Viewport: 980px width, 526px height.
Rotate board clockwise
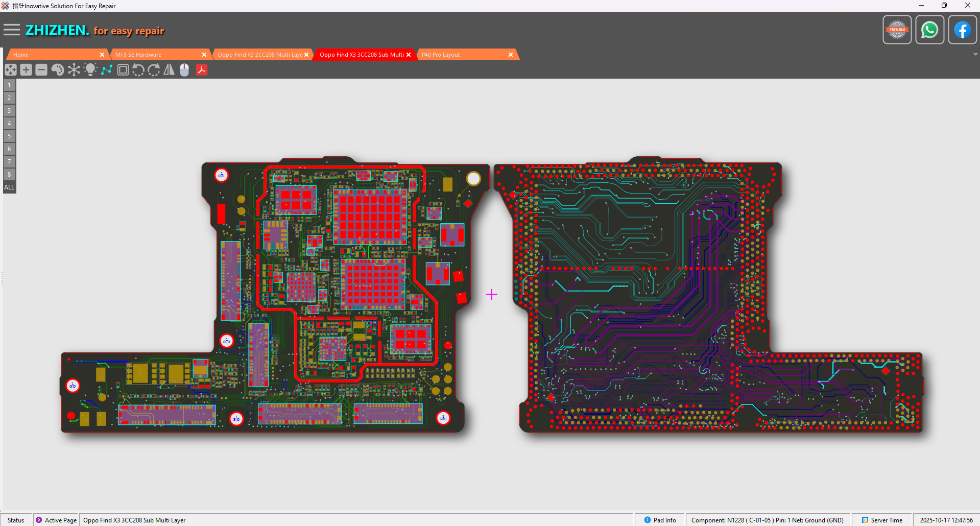point(154,70)
